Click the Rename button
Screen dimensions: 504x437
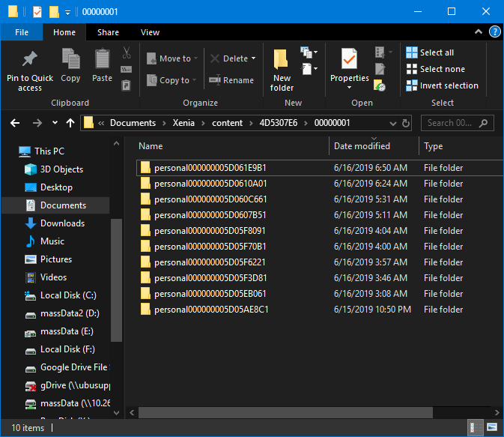point(231,80)
